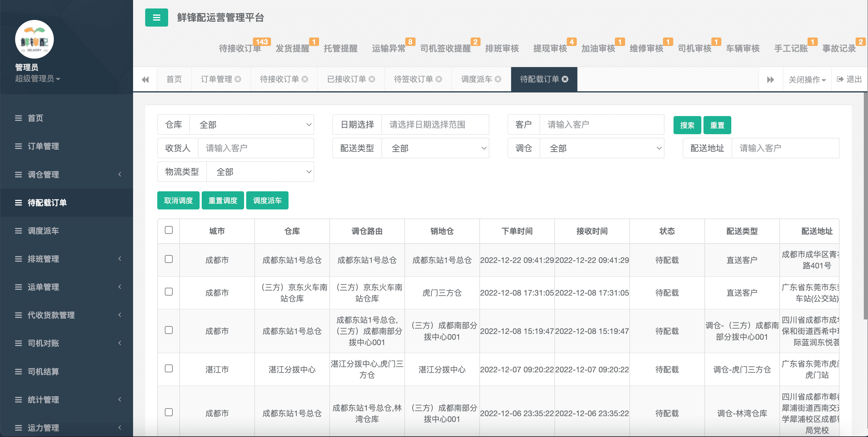
Task: Expand 司机对账 sidebar submenu
Action: pos(66,343)
